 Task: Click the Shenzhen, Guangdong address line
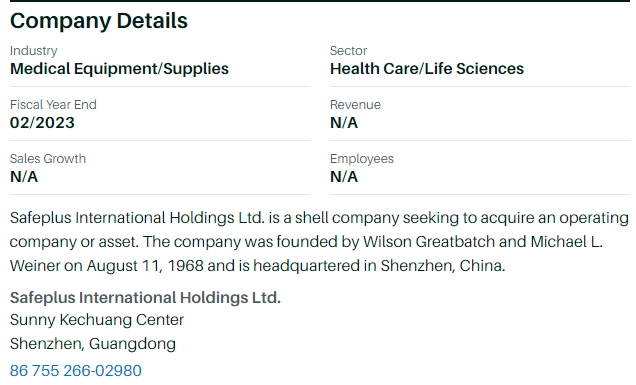[x=93, y=344]
